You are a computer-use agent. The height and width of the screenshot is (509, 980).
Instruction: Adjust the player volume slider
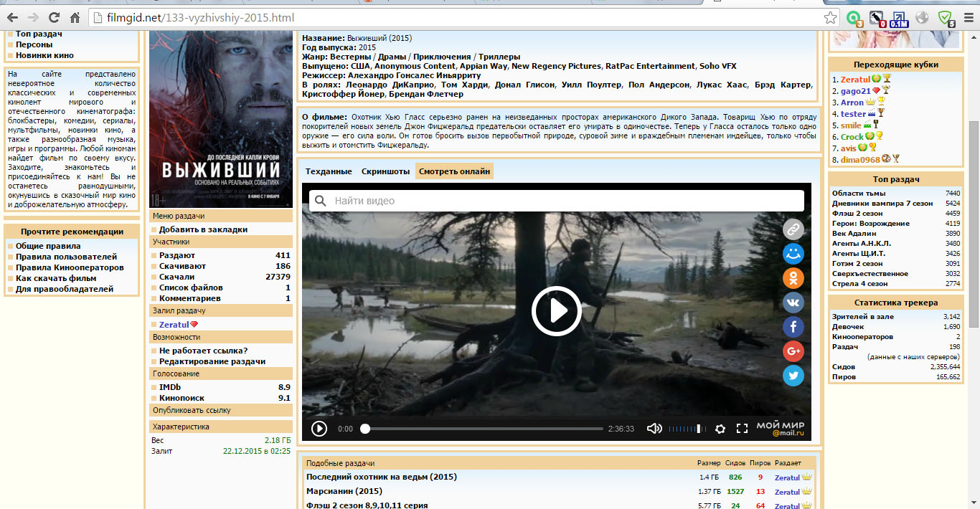coord(686,429)
